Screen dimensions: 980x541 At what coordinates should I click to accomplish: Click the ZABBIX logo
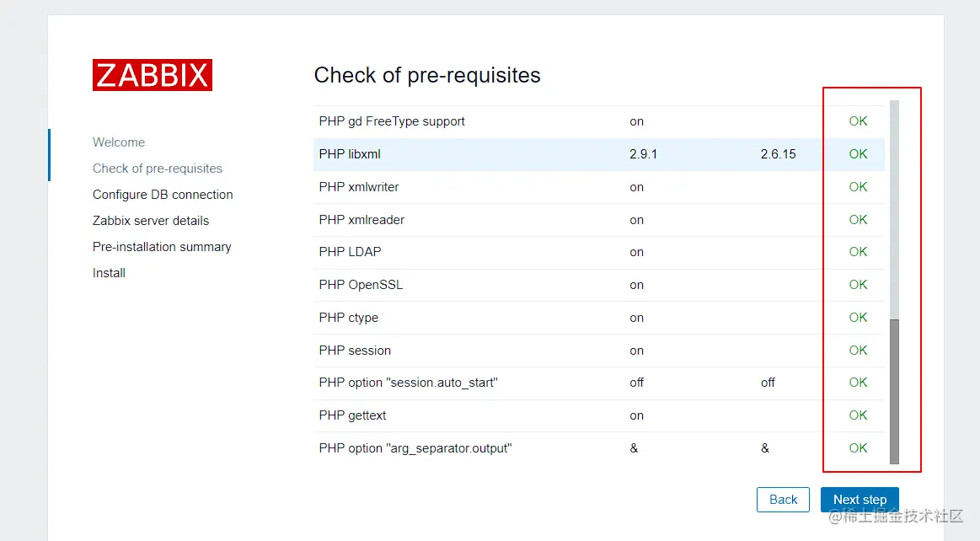click(x=153, y=75)
